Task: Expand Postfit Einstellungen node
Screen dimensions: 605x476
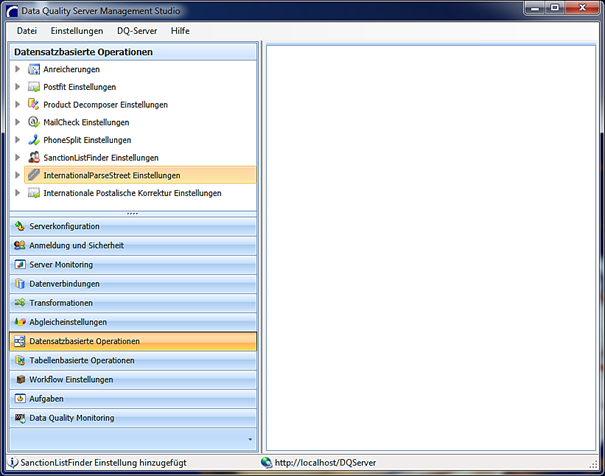Action: click(17, 87)
